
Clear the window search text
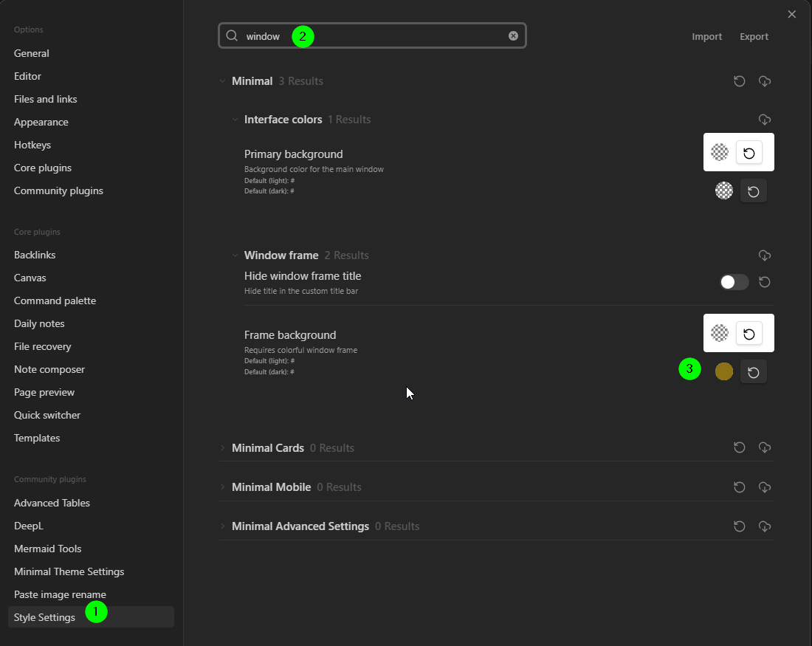point(513,35)
